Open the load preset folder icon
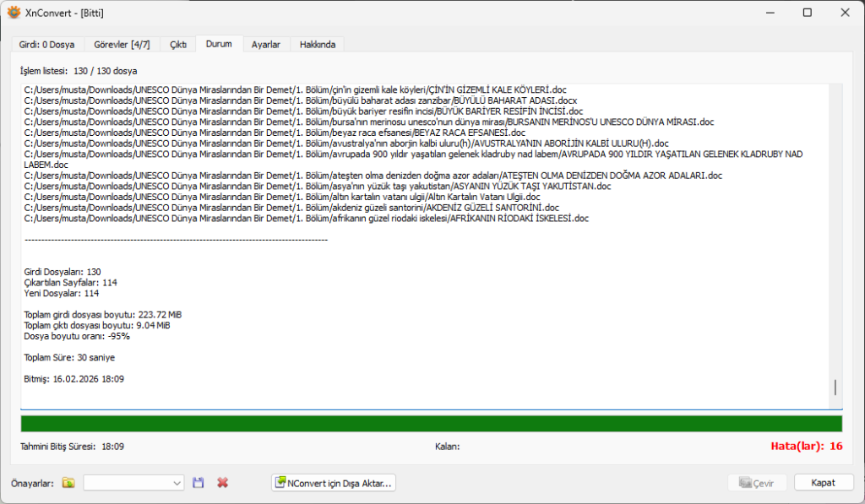The height and width of the screenshot is (504, 865). (68, 483)
